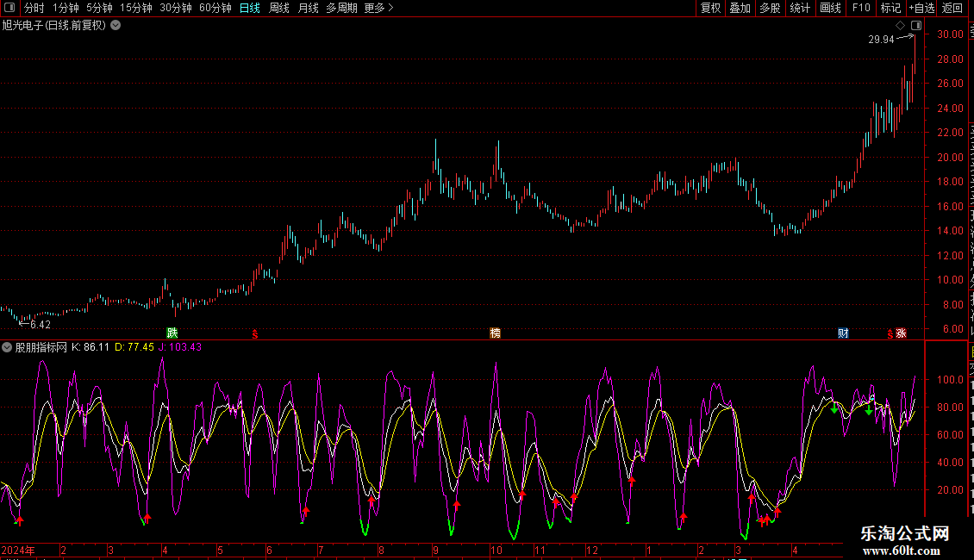Open the 多股 multi-stock view
This screenshot has width=974, height=560.
(x=770, y=8)
